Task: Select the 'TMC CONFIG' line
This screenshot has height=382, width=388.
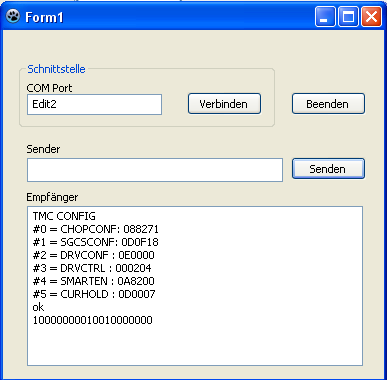Action: pos(64,216)
